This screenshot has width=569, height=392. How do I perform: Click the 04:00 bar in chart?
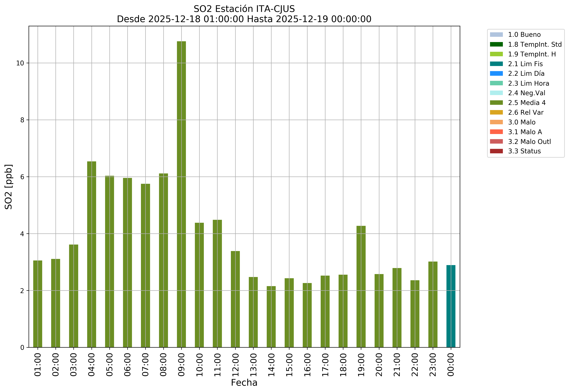pyautogui.click(x=92, y=254)
